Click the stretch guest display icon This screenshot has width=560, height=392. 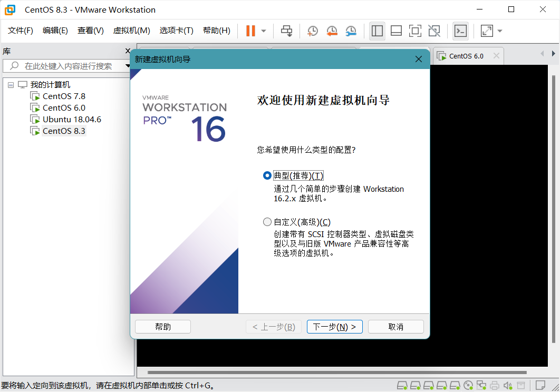[487, 31]
